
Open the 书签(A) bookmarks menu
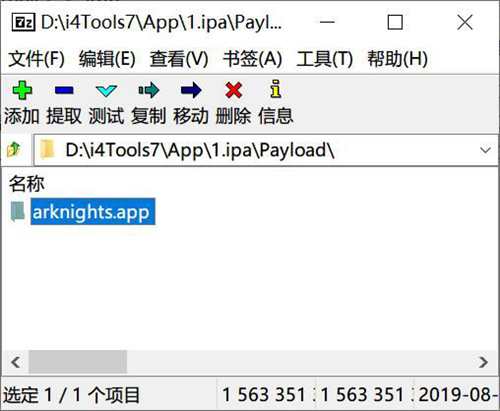point(253,59)
